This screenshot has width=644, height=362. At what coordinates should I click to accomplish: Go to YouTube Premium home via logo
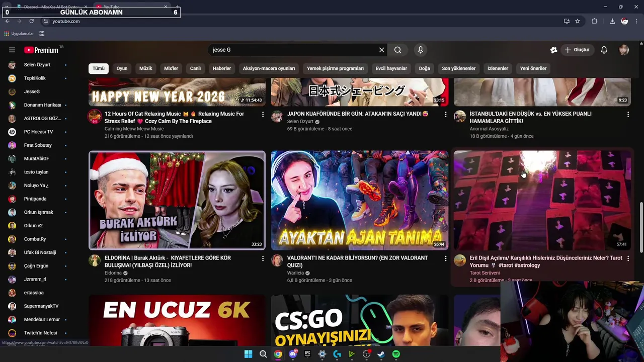(x=41, y=50)
